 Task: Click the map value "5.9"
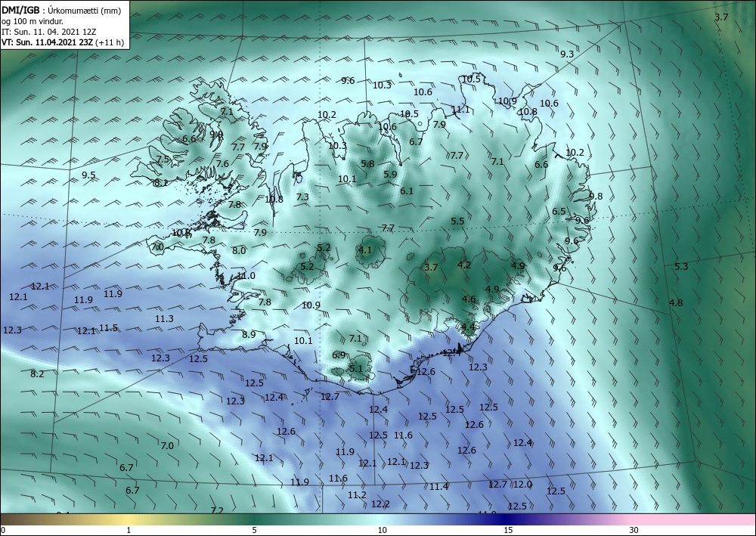390,174
